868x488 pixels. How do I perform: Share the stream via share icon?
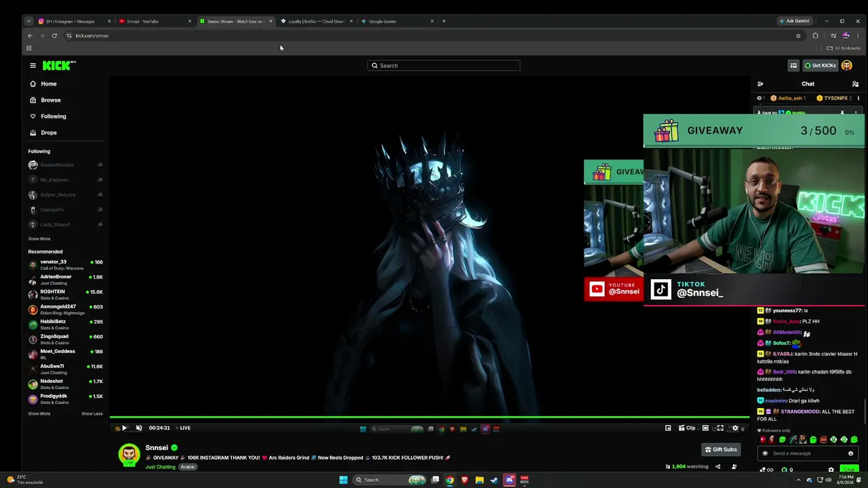717,467
